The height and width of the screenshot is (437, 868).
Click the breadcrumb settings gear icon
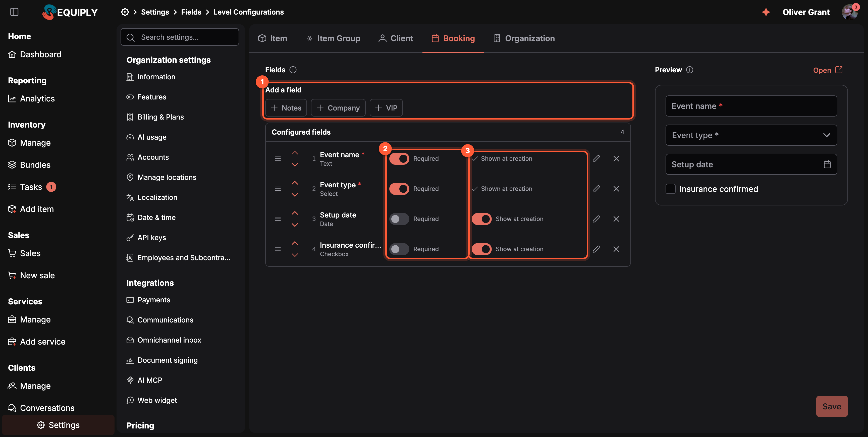click(x=125, y=12)
